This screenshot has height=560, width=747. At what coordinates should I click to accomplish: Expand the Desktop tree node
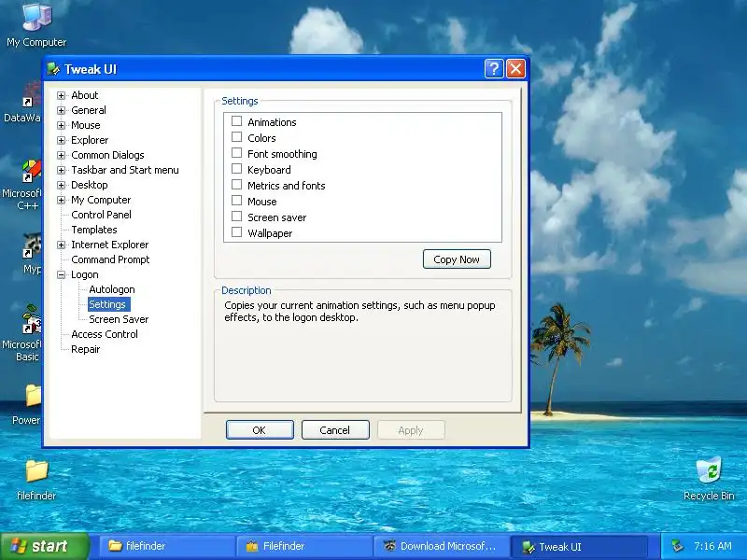[61, 185]
